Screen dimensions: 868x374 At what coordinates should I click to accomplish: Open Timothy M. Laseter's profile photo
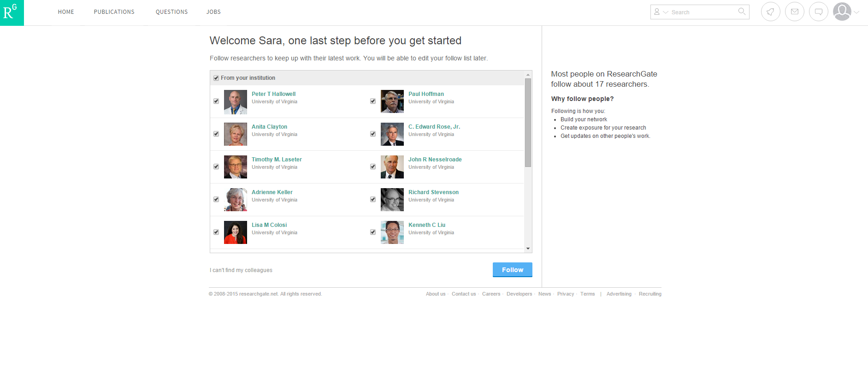236,167
